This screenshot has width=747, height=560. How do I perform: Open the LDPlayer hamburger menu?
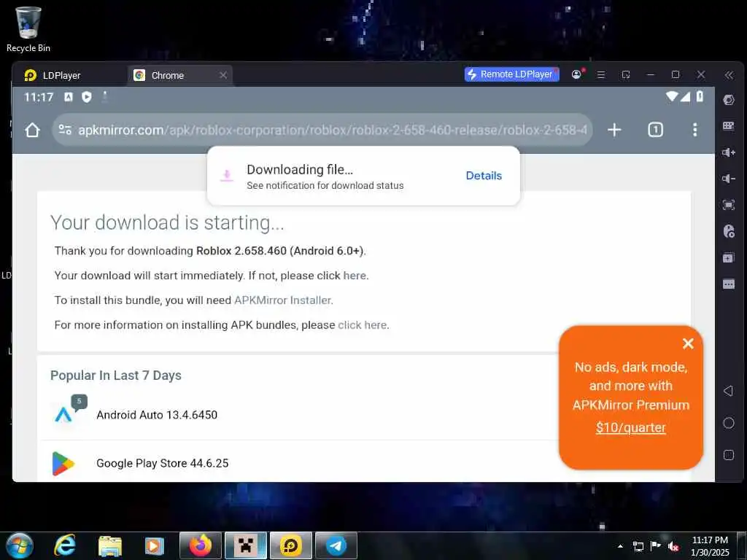pos(601,75)
